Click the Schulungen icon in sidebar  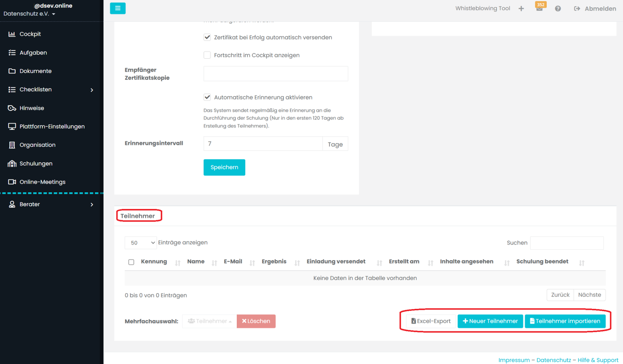(12, 164)
